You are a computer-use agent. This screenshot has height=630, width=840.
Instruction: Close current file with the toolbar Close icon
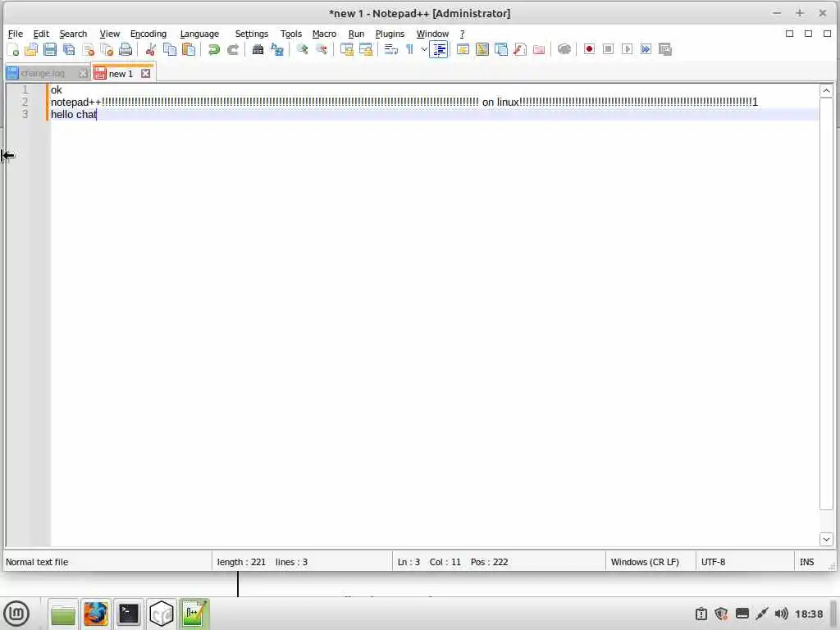click(x=88, y=50)
